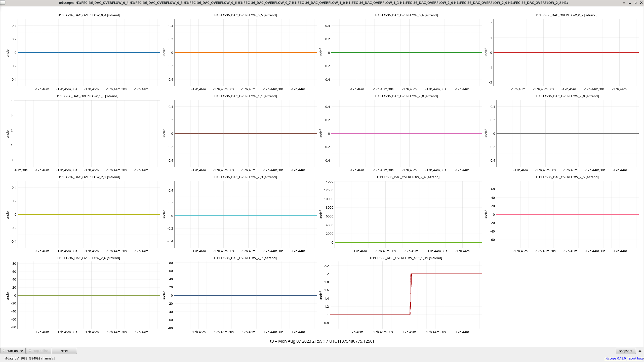Maximize the ndscope window
The width and height of the screenshot is (644, 362).
[635, 3]
